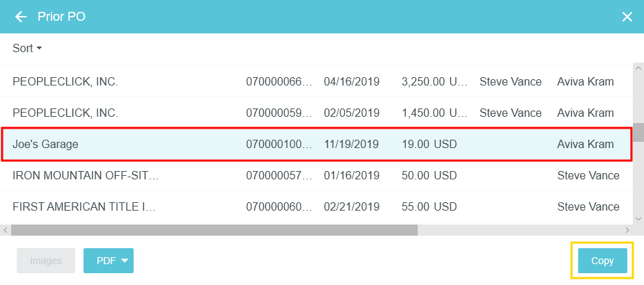The image size is (644, 285).
Task: Open the Sort dropdown
Action: [27, 48]
